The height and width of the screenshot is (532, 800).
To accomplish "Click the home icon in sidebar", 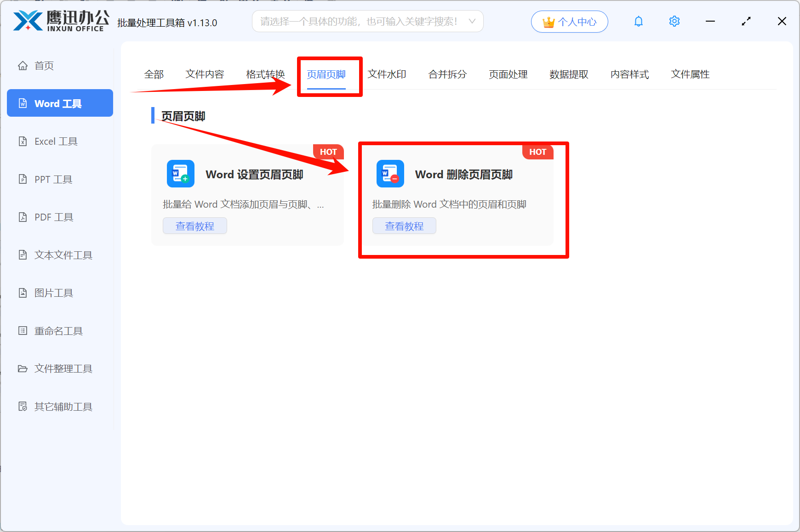I will coord(23,66).
